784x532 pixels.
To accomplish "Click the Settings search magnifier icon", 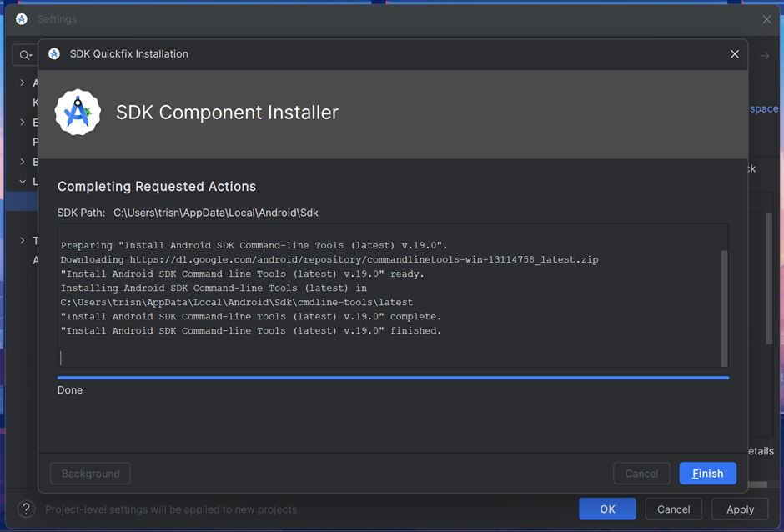I will tap(25, 55).
